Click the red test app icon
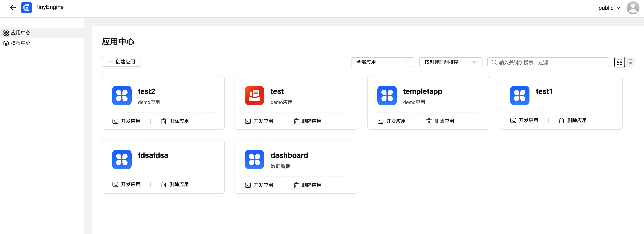 pos(254,95)
